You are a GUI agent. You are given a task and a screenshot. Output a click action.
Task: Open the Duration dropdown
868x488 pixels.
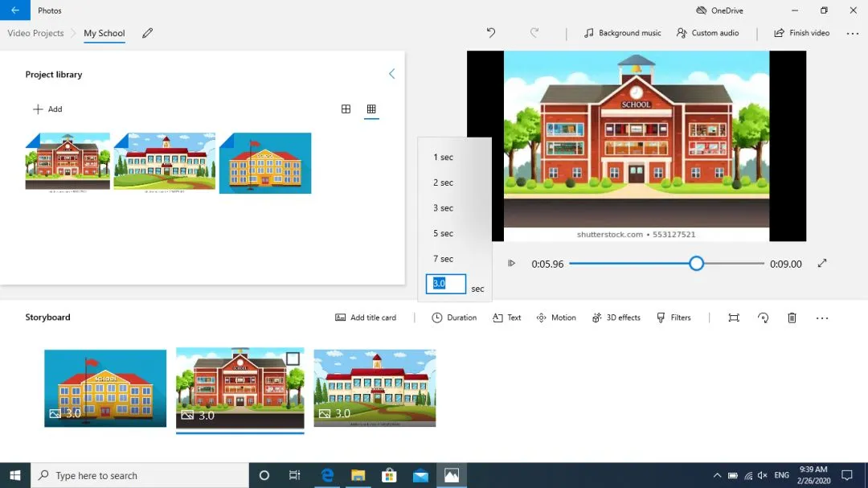coord(454,318)
